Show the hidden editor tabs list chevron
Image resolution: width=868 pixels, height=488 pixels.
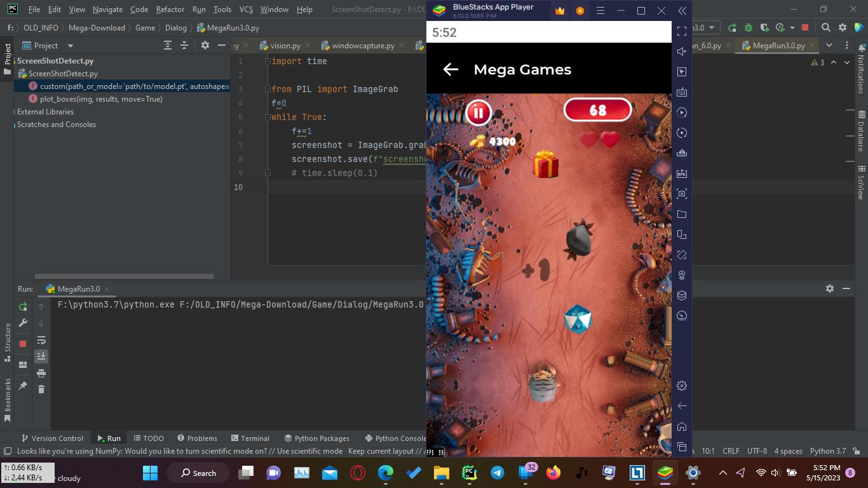click(x=829, y=46)
